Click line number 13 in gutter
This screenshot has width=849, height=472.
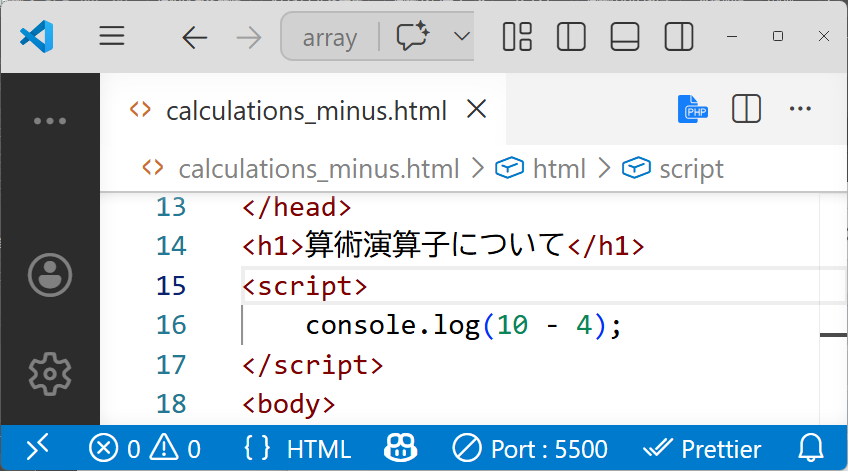(171, 207)
